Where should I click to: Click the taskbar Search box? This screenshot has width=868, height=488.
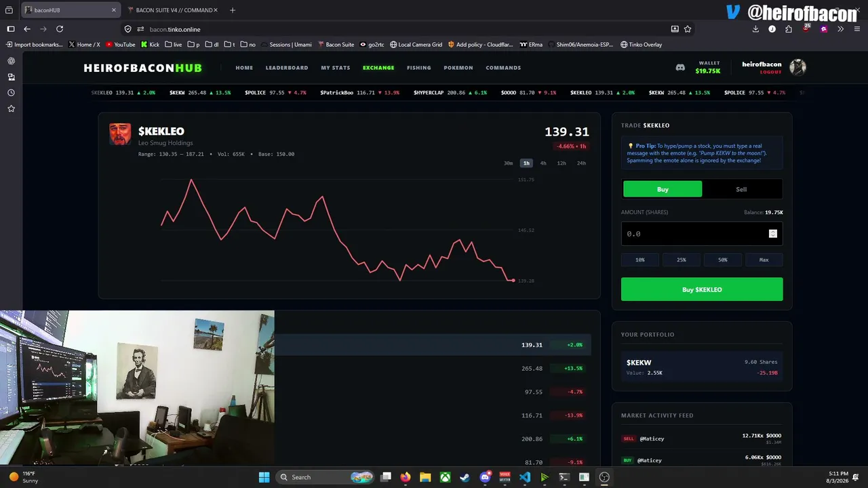pos(326,477)
